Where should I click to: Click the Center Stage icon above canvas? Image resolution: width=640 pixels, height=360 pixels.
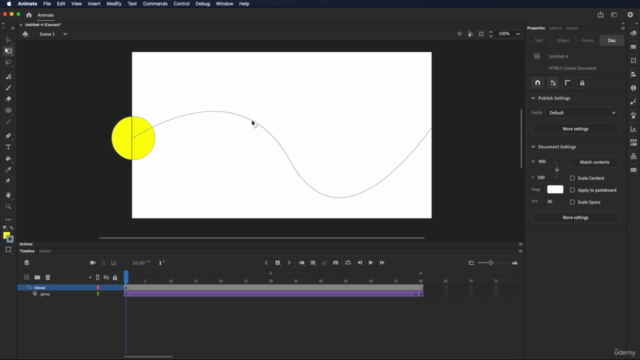coord(460,34)
